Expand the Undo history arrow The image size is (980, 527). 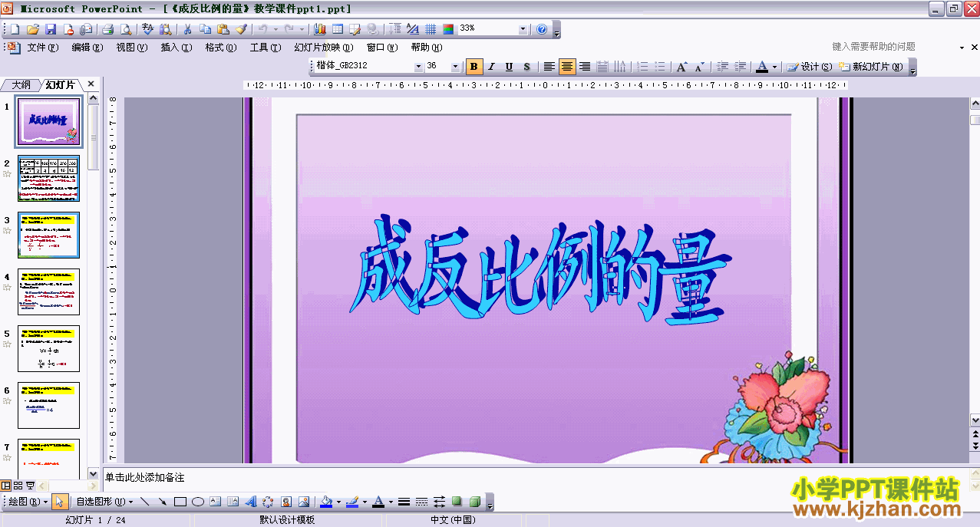[275, 29]
